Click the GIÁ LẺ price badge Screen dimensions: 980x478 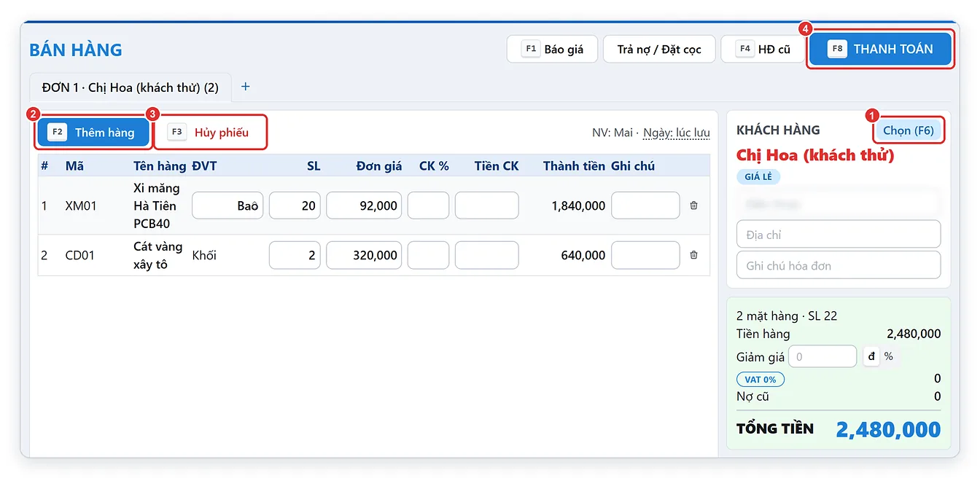(758, 176)
